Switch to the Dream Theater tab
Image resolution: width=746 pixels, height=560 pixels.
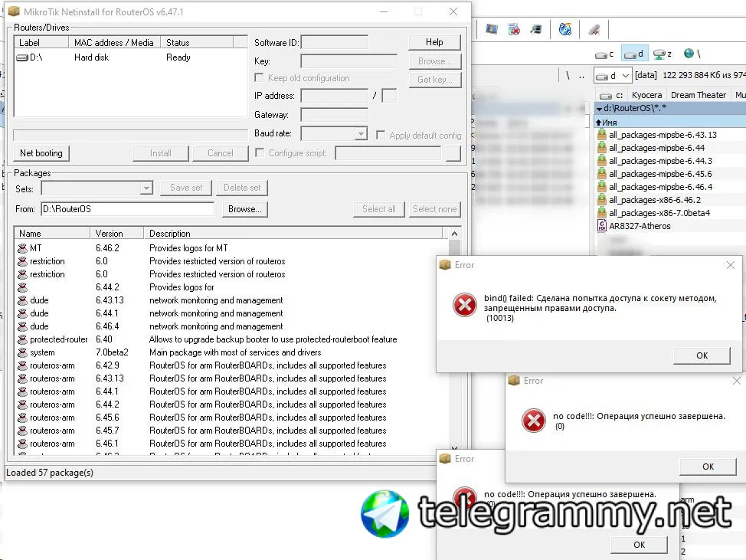click(x=698, y=95)
